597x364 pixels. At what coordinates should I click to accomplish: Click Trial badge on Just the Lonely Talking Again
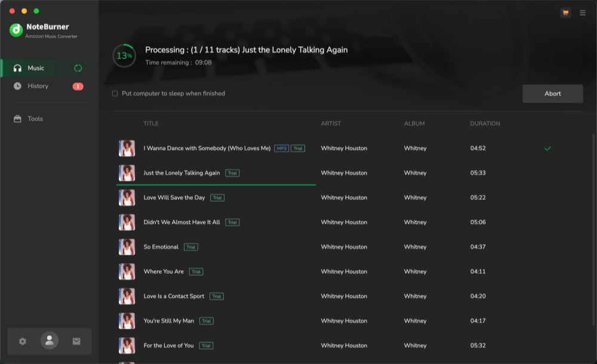click(x=232, y=173)
